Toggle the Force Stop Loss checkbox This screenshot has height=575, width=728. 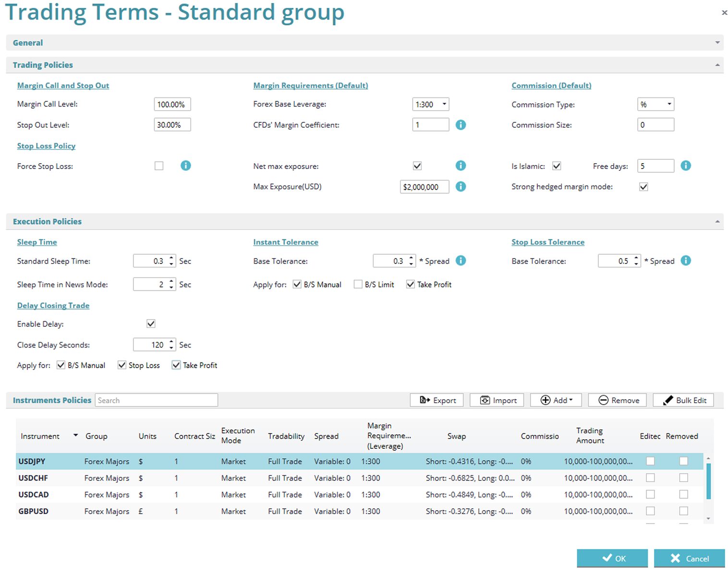point(159,166)
